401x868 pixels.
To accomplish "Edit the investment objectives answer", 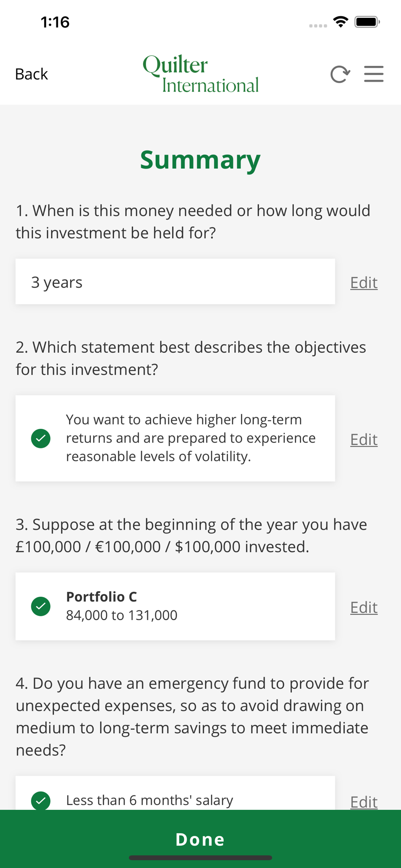I will (364, 439).
